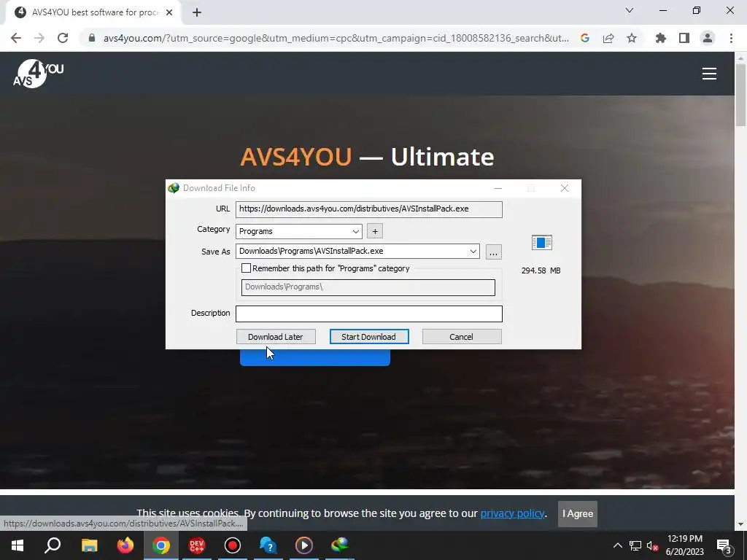Open the Chrome extensions puzzle icon
747x560 pixels.
click(x=661, y=38)
